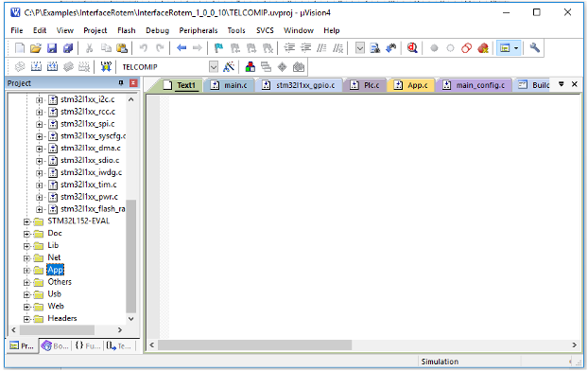Viewport: 588px width, 371px height.
Task: Start the debug session icon
Action: [412, 48]
